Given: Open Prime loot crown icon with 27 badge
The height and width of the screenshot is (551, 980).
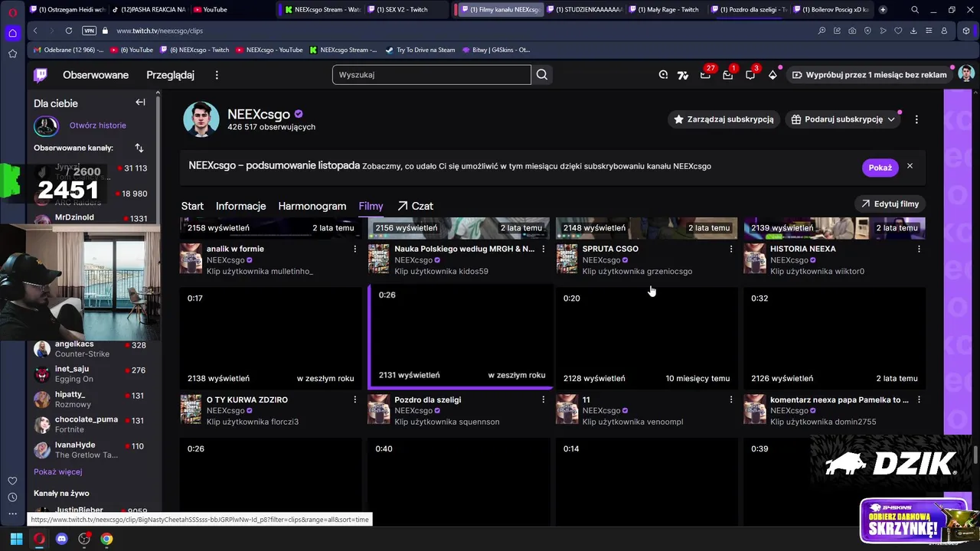Looking at the screenshot, I should click(705, 75).
